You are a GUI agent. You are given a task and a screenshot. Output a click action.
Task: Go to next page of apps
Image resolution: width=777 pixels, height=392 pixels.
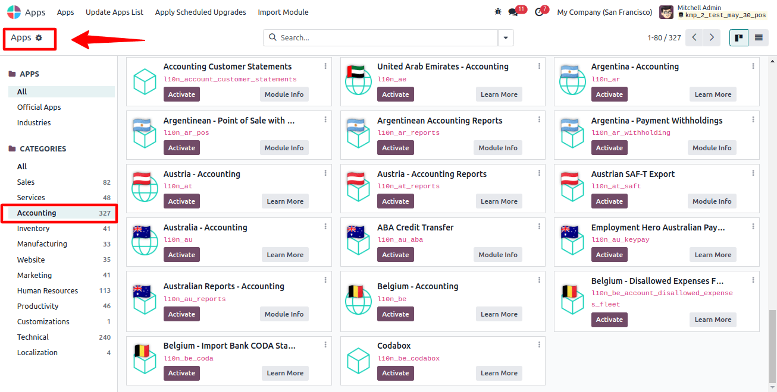(712, 38)
